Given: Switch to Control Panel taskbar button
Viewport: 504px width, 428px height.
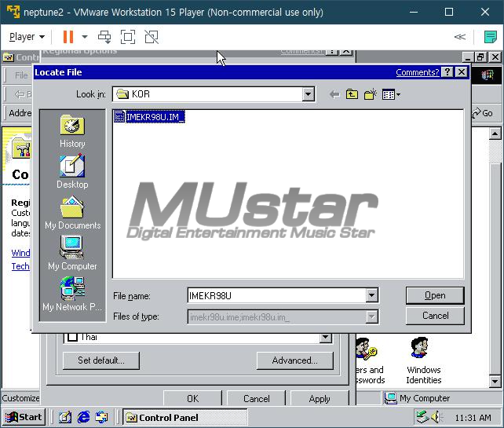Looking at the screenshot, I should (184, 417).
